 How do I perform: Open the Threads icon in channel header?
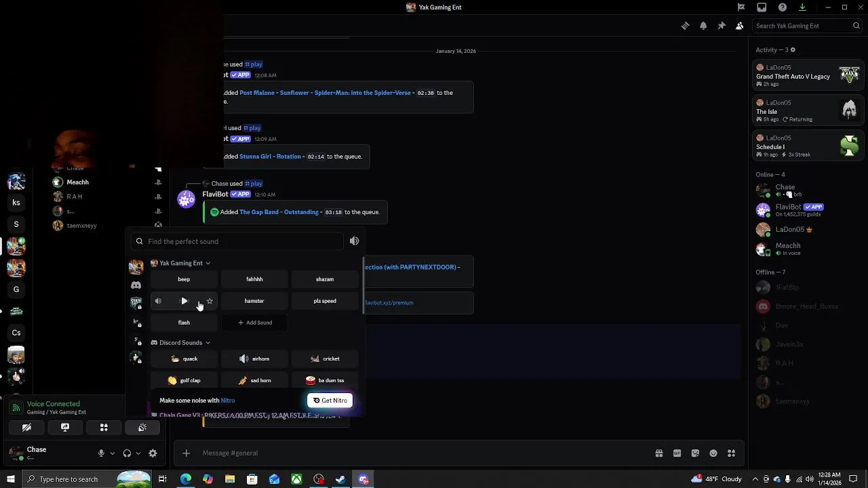(x=686, y=26)
